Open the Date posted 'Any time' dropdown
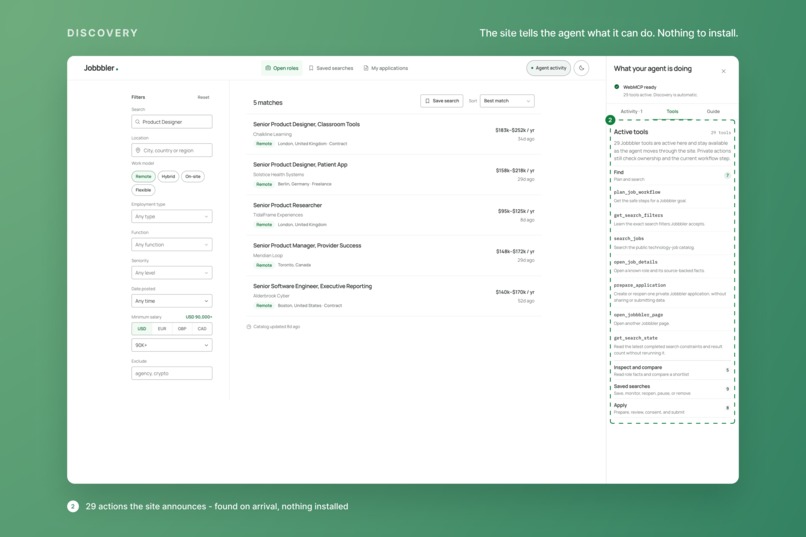Screen dimensions: 806x537 [172, 301]
